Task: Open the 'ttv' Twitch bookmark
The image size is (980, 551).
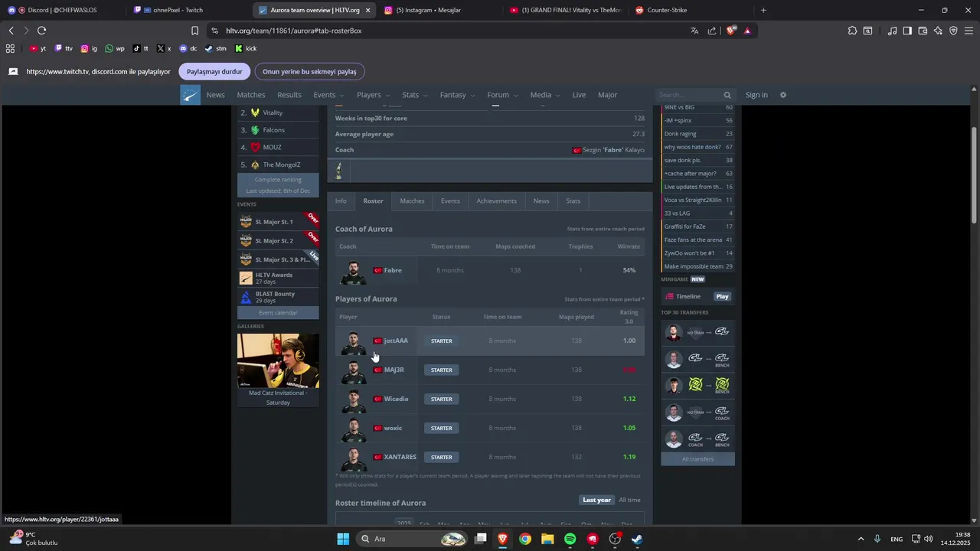Action: pos(64,48)
